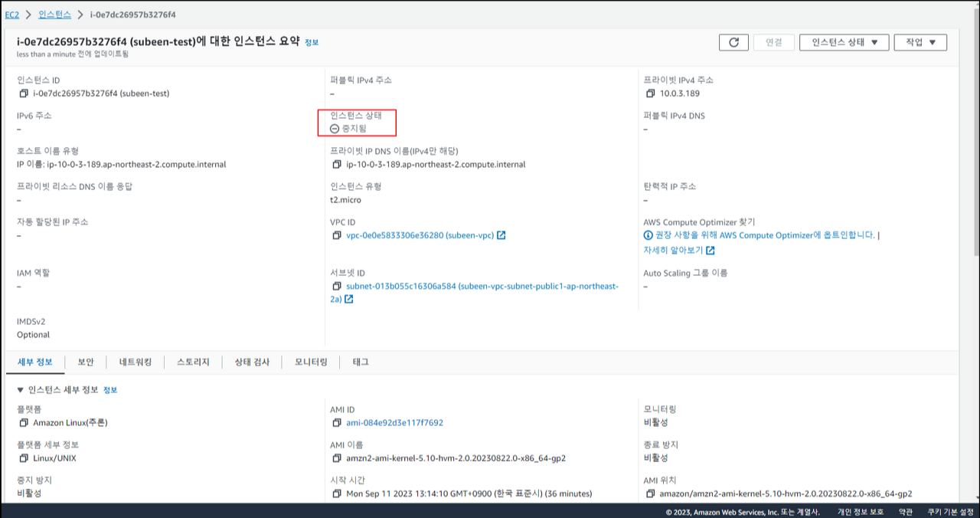Image resolution: width=980 pixels, height=518 pixels.
Task: Open 쿠키 기본 설정 footer link
Action: tap(950, 512)
